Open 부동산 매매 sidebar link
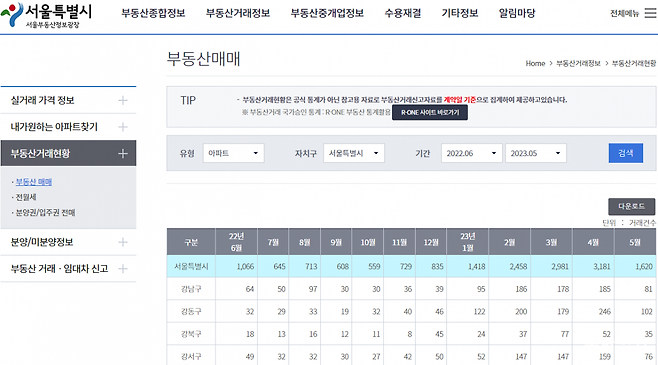 click(34, 182)
